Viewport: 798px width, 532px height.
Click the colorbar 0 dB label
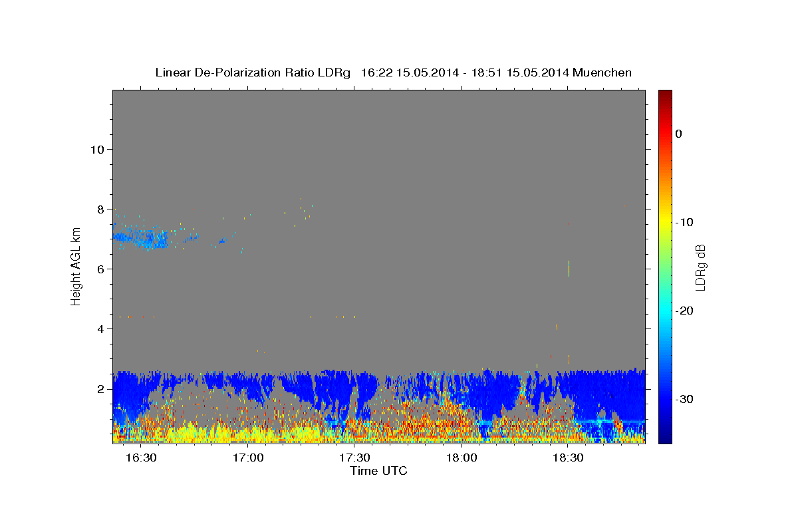pyautogui.click(x=679, y=134)
